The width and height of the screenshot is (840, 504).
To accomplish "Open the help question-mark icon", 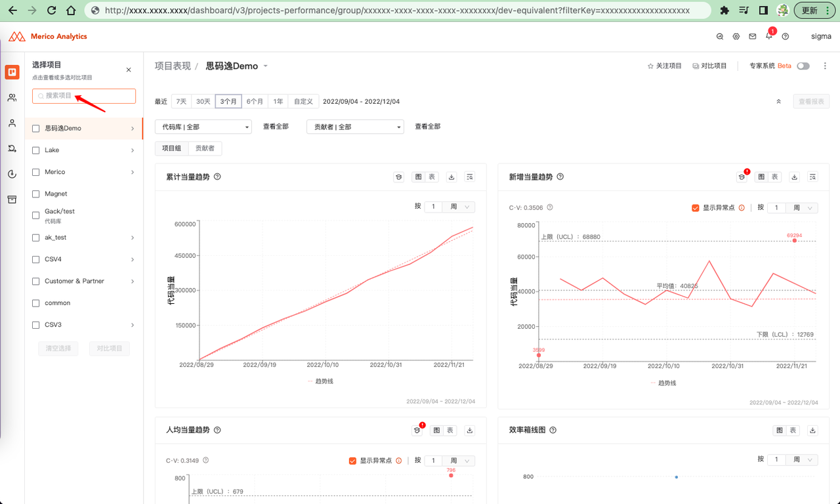I will pos(786,37).
